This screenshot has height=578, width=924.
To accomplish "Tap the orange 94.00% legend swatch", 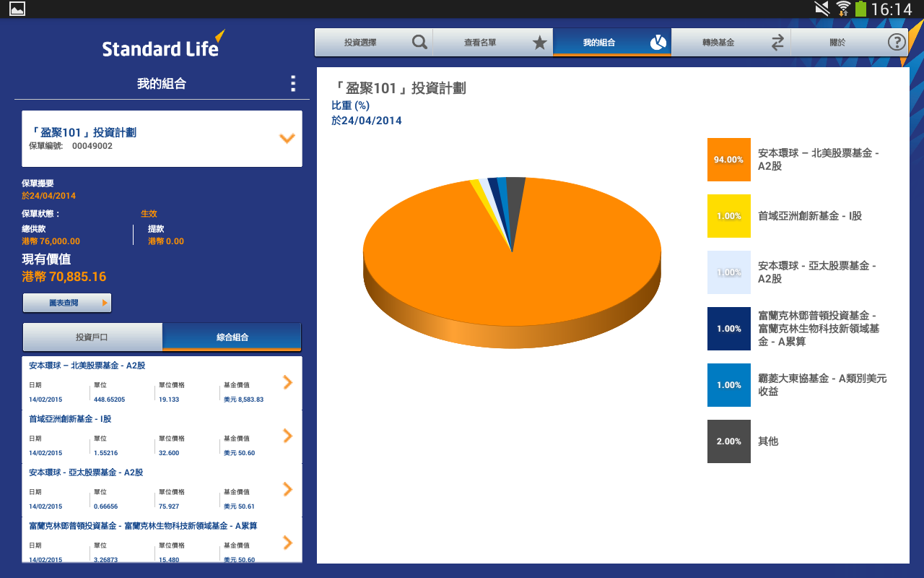I will [x=729, y=160].
